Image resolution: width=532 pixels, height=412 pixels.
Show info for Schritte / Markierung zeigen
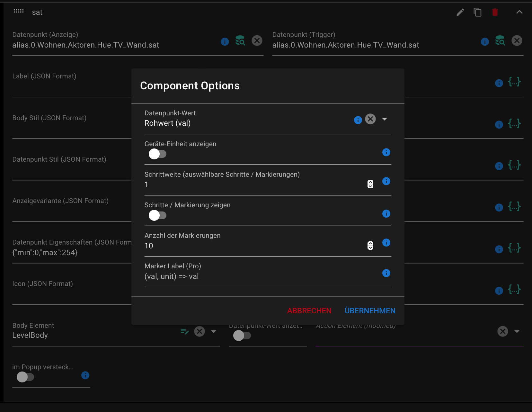point(386,214)
